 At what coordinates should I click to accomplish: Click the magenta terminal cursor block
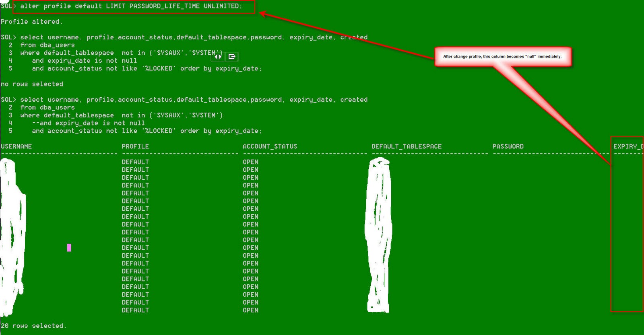pyautogui.click(x=69, y=248)
